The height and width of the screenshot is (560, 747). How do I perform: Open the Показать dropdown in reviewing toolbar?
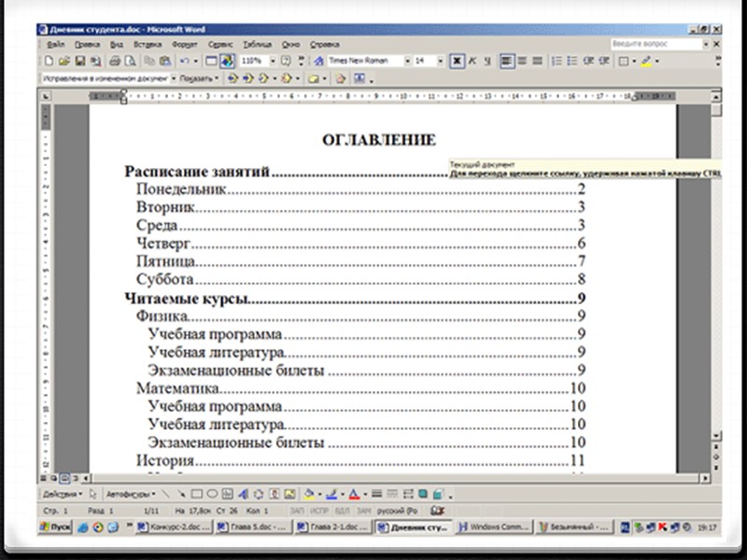[199, 78]
